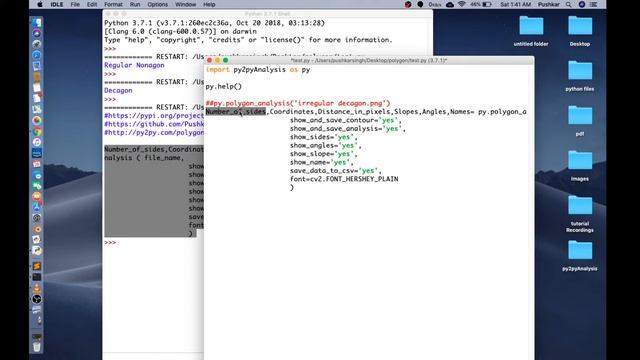Click font=cv2.FONT_HERSHEY_PLAIN line

pos(344,179)
